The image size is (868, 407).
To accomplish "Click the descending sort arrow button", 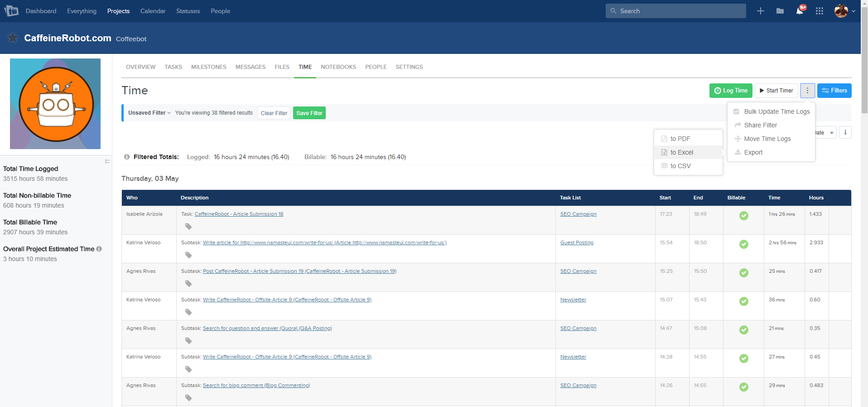I will tap(845, 132).
